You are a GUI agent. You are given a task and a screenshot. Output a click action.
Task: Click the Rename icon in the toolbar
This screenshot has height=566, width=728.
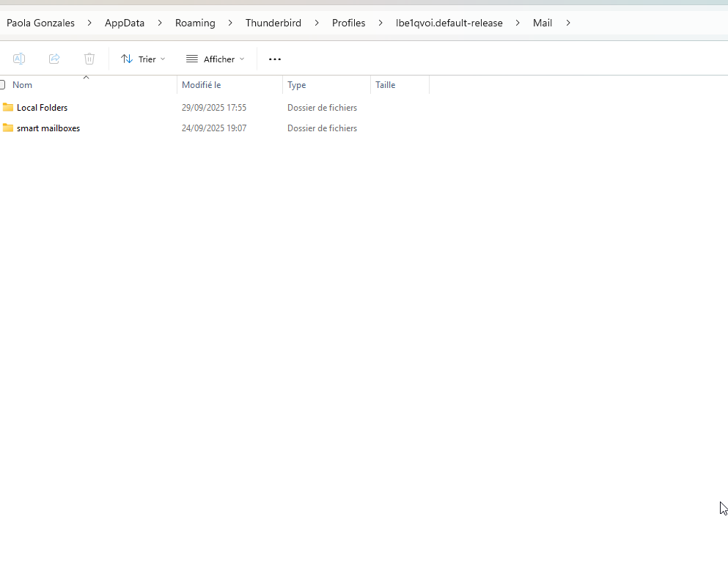point(19,59)
